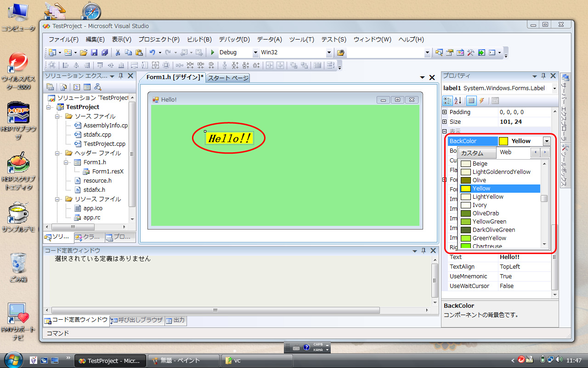Toggle Alphabetical sort in Properties panel

pos(458,101)
